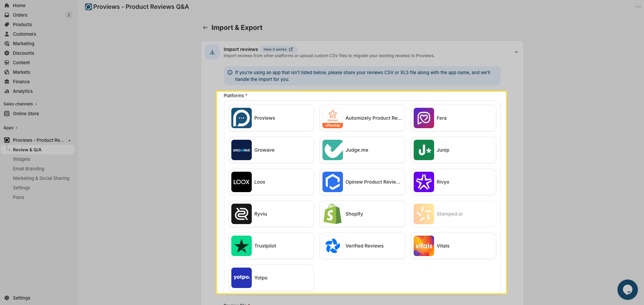
Task: Pick the Yotpo platform logo
Action: 242,278
